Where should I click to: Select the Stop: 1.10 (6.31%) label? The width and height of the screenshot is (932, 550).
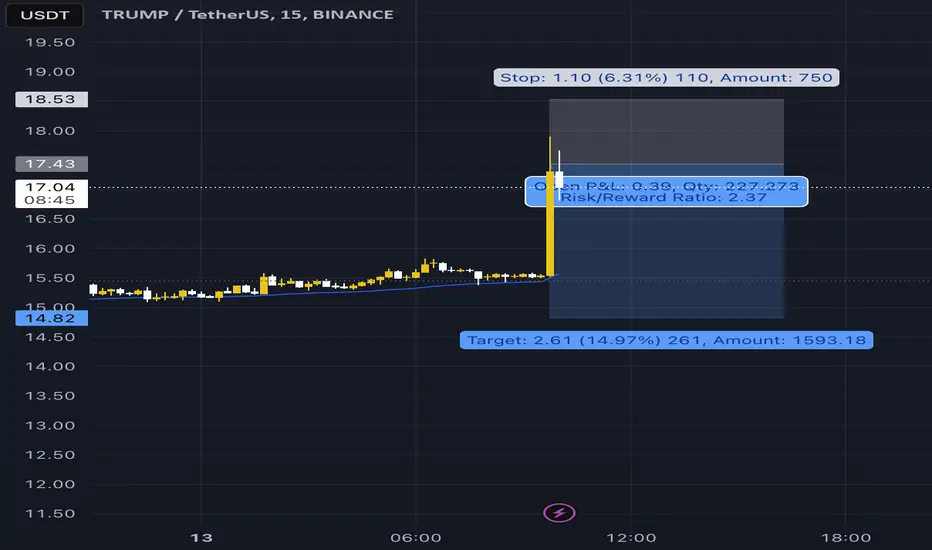[666, 77]
